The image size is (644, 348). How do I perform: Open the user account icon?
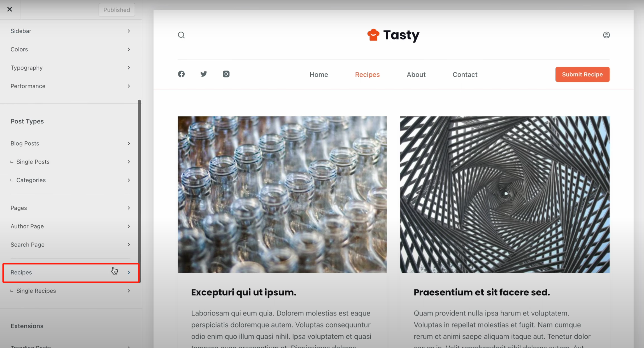(x=606, y=35)
